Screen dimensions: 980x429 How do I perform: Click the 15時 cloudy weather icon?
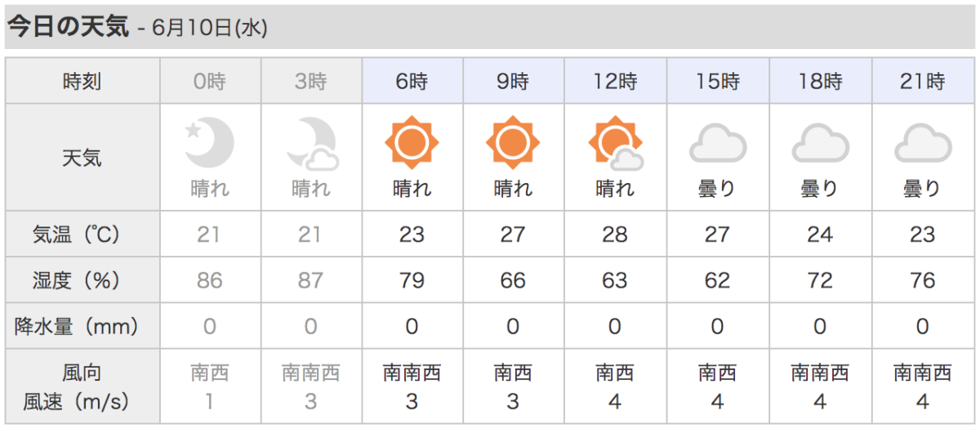click(x=717, y=143)
